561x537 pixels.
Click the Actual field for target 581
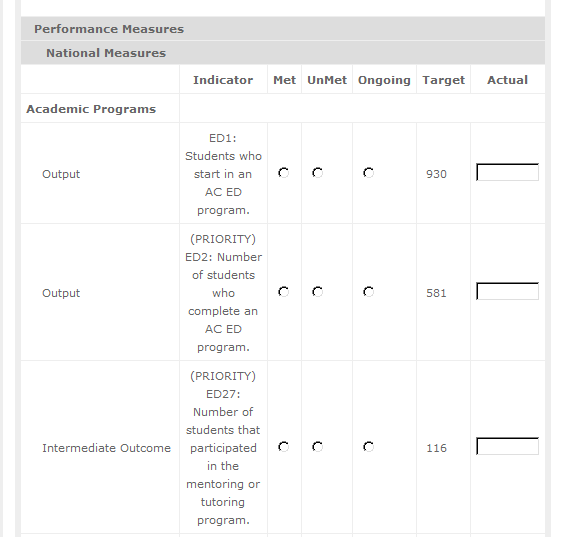pos(507,291)
